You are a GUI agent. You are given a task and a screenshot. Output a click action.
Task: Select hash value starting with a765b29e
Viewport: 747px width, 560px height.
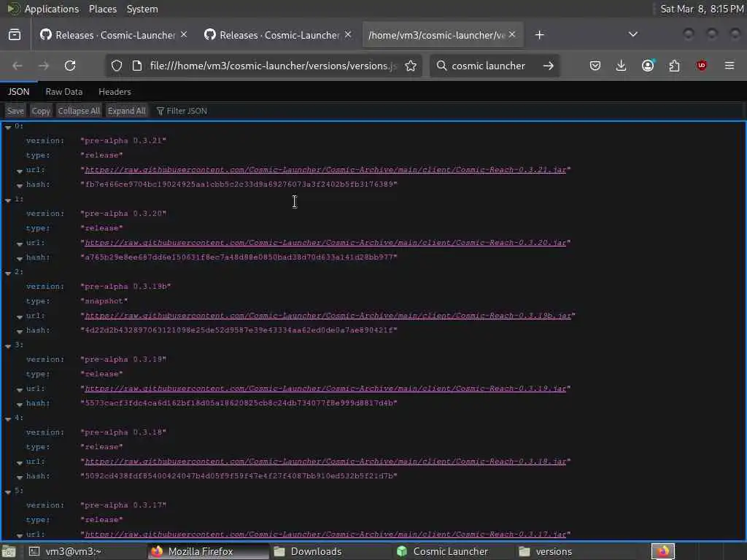click(x=239, y=257)
